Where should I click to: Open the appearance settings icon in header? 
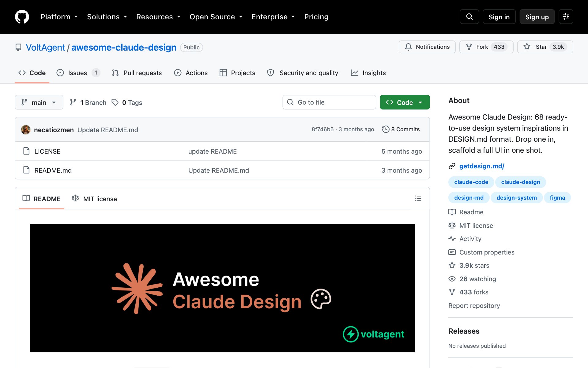[566, 17]
